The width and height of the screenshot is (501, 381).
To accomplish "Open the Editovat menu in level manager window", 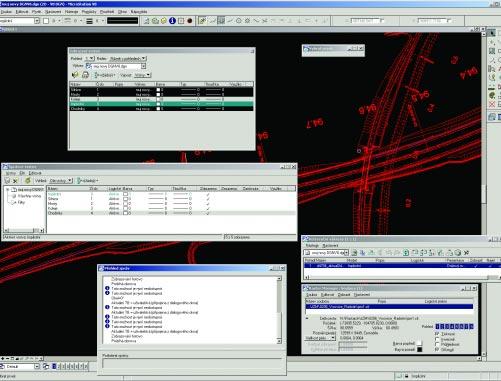I will [35, 173].
